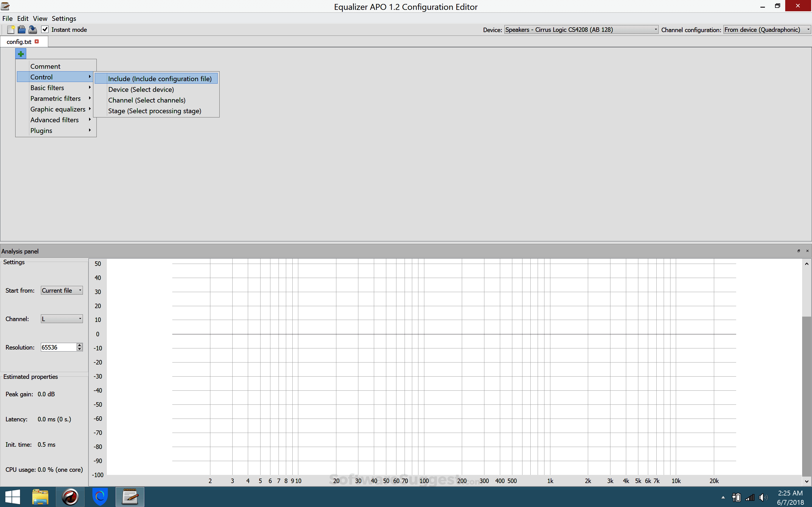Select Include configuration file menu entry
812x507 pixels.
coord(160,79)
